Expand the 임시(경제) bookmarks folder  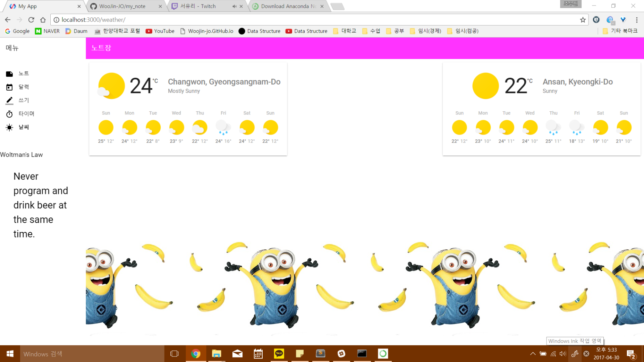click(x=425, y=31)
